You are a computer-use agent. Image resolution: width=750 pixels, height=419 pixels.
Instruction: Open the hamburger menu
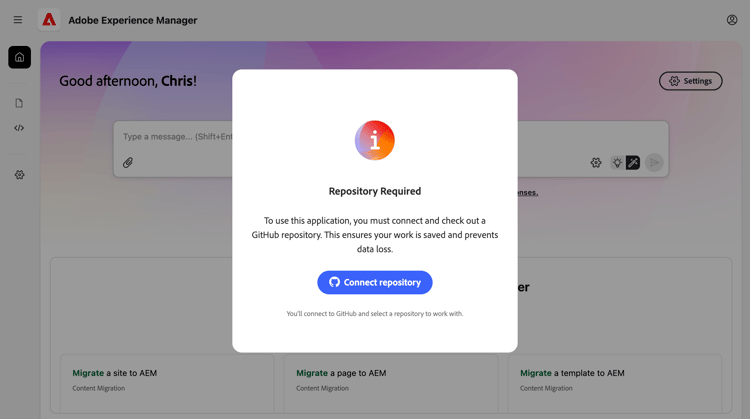point(18,20)
